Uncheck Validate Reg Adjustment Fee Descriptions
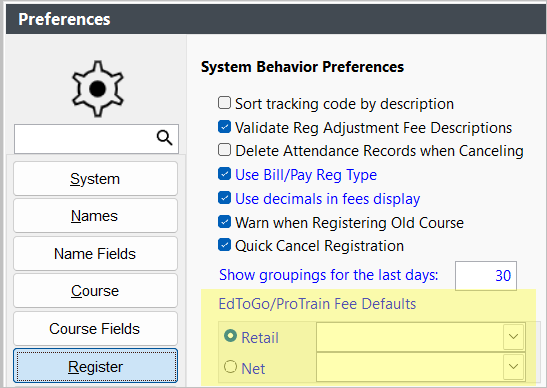 tap(224, 127)
